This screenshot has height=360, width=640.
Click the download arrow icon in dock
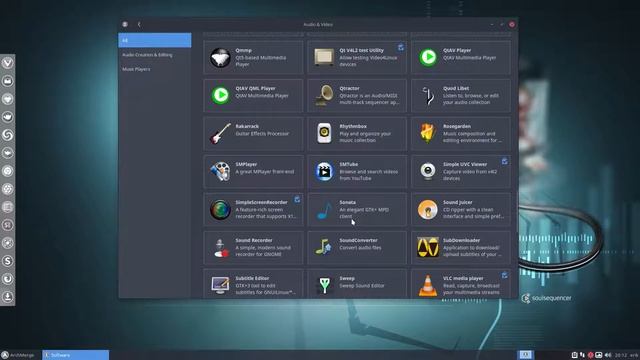pyautogui.click(x=7, y=297)
